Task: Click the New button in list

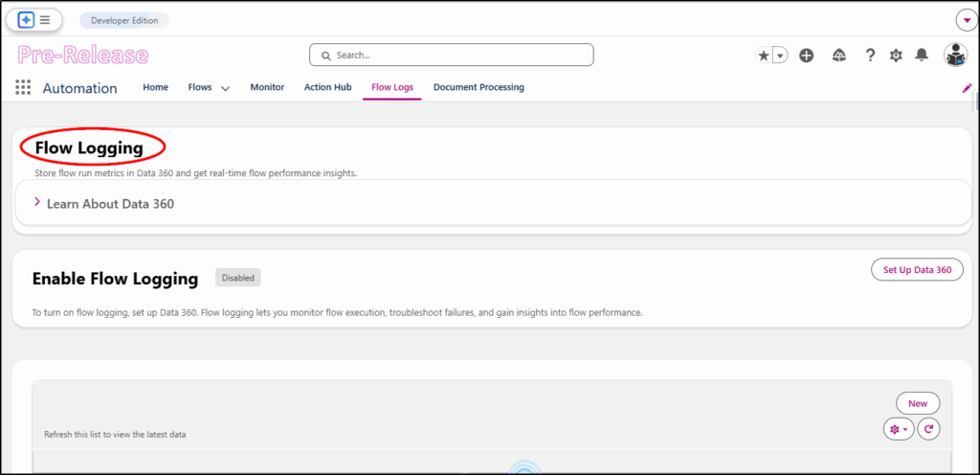Action: (918, 403)
